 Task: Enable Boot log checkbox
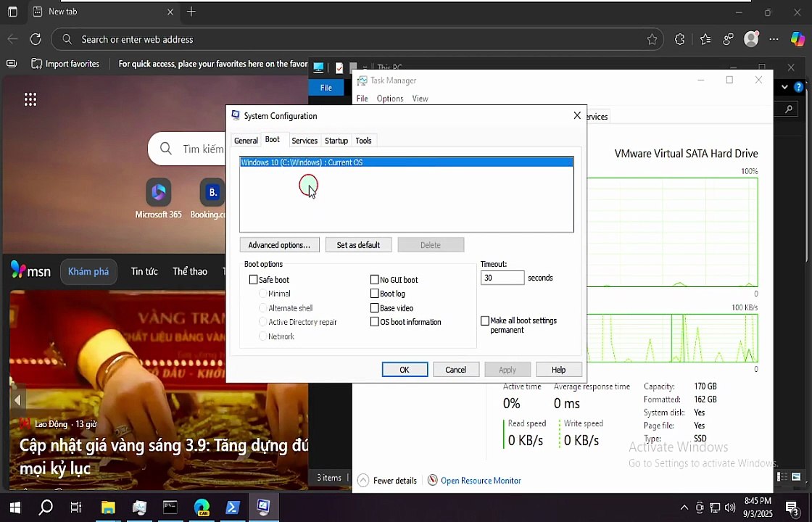374,294
